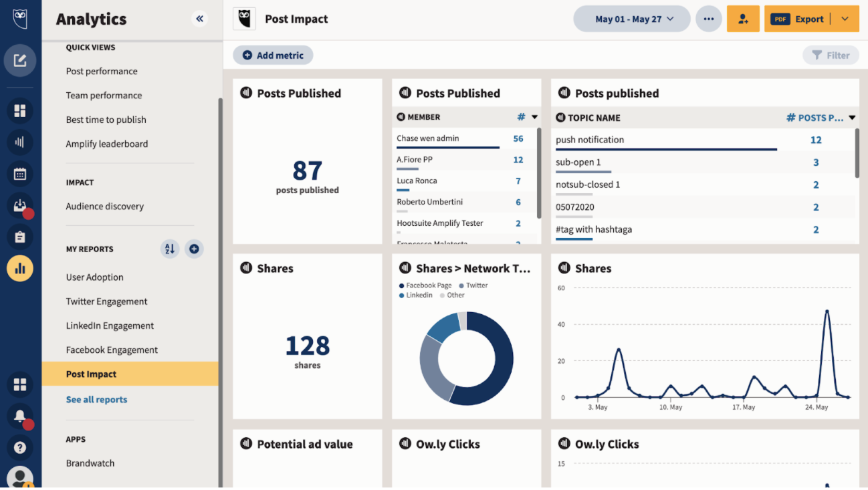Click the Topic Name table scrollbar
Image resolution: width=868 pixels, height=490 pixels.
(x=857, y=152)
